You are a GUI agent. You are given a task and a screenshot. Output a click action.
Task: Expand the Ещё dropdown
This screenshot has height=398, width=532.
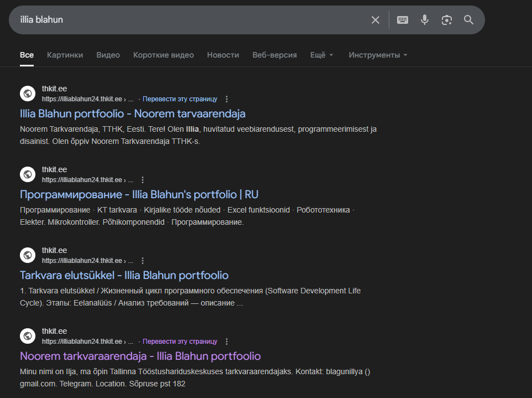click(322, 55)
